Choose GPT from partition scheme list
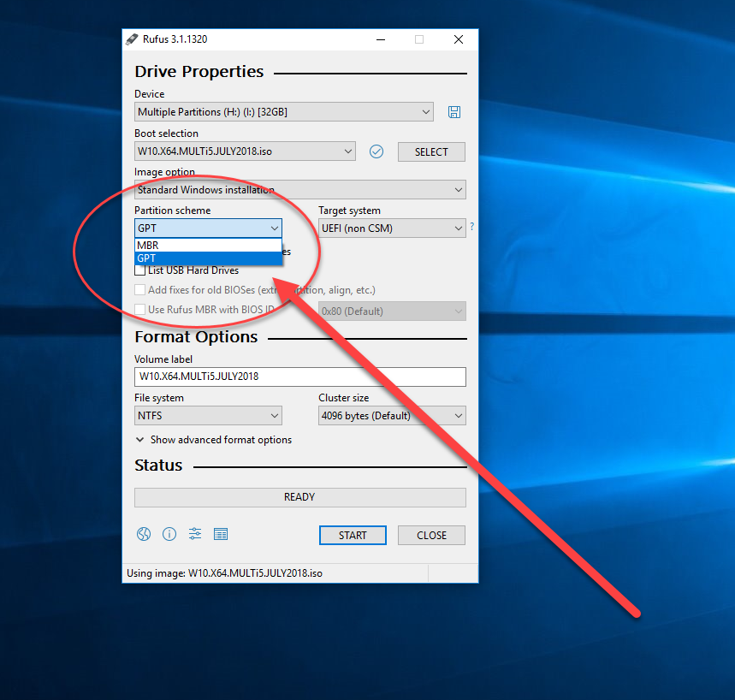 click(208, 258)
